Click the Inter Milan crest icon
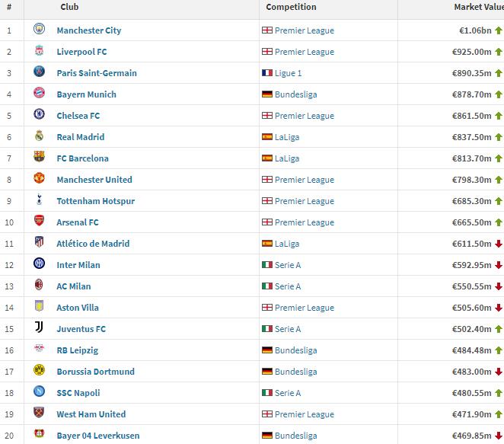504x444 pixels. [x=39, y=264]
